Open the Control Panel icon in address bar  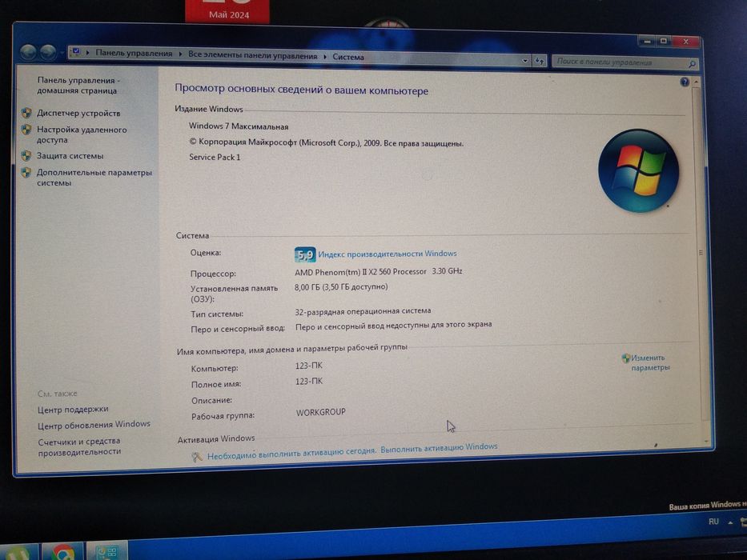tap(76, 52)
